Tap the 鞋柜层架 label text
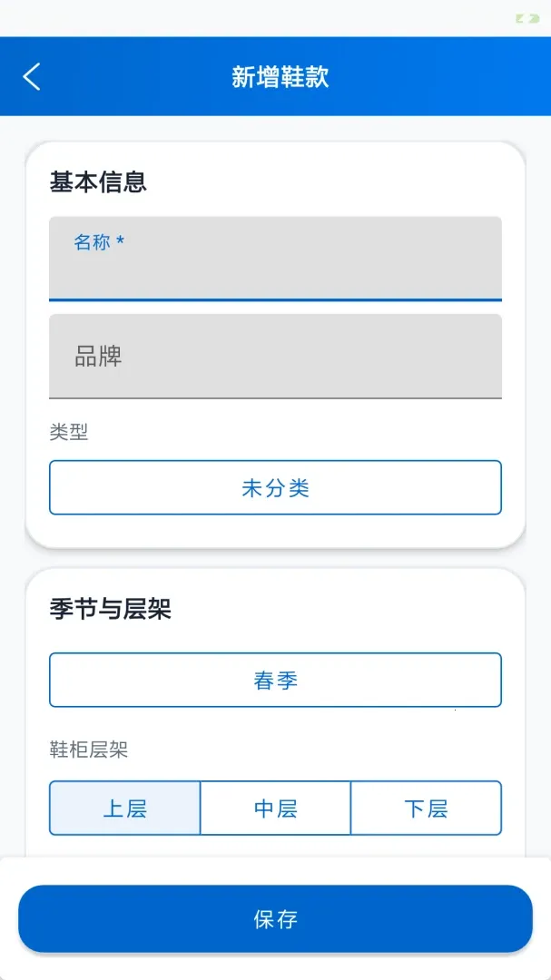The height and width of the screenshot is (980, 551). pos(89,750)
